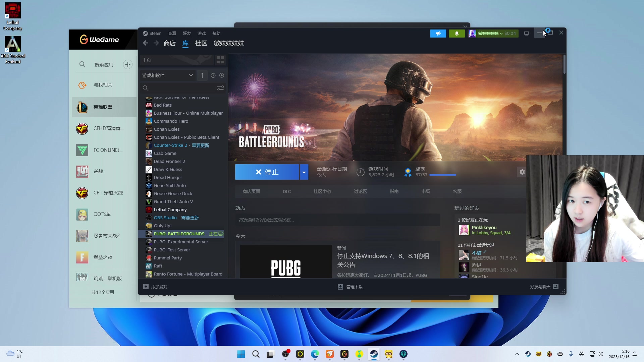Switch library to collections grid view
The width and height of the screenshot is (644, 362).
tap(220, 60)
